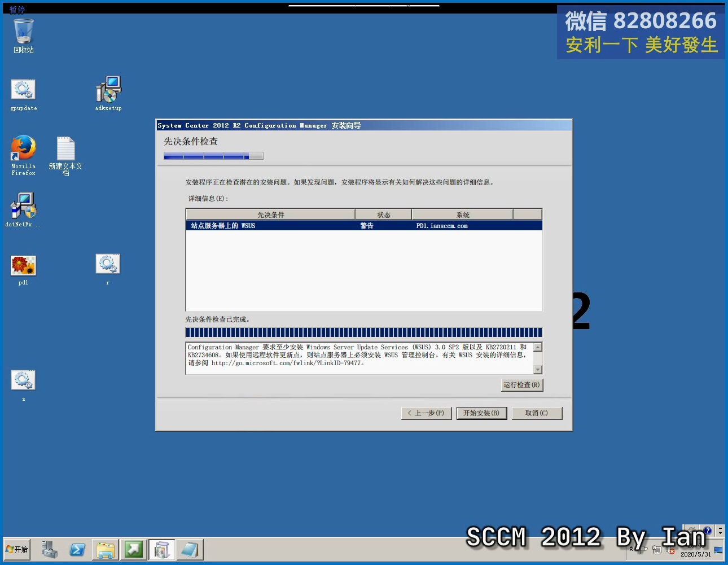Image resolution: width=728 pixels, height=565 pixels.
Task: Click 运行检查(R) to rerun check
Action: (522, 385)
